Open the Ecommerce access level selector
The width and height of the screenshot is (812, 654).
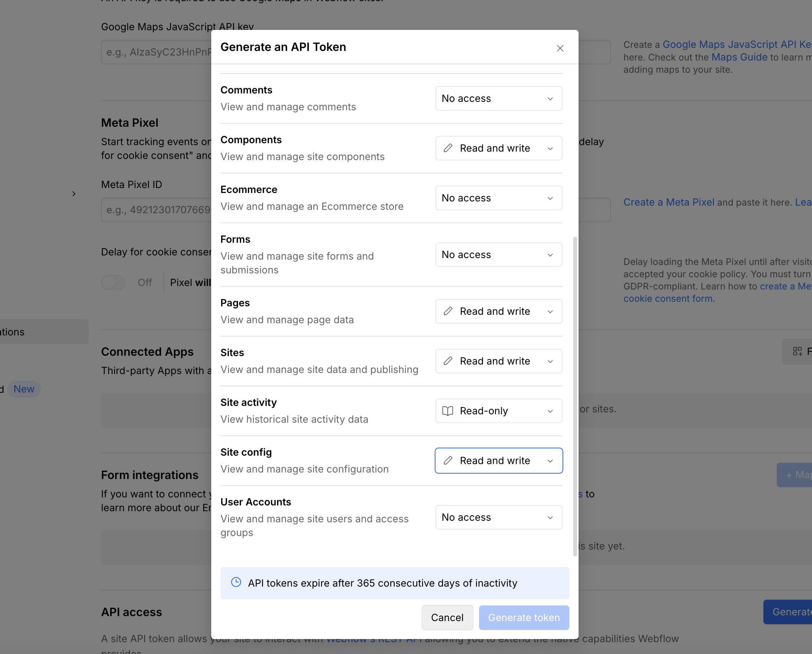(498, 198)
